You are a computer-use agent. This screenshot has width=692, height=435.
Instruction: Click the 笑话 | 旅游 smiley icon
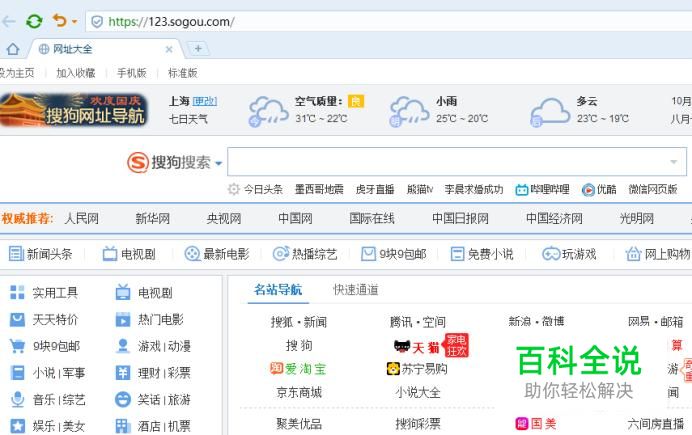tap(123, 399)
